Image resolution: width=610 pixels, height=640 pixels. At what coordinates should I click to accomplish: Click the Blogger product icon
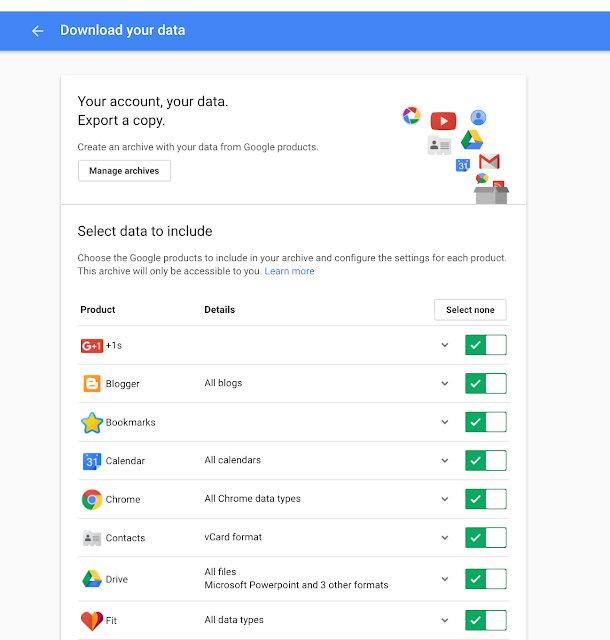pos(92,384)
